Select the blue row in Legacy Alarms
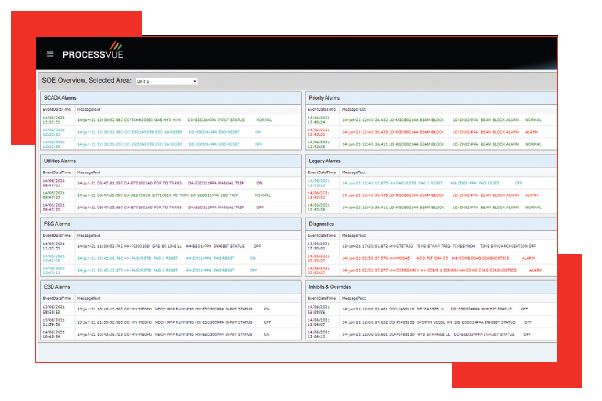 tap(420, 183)
